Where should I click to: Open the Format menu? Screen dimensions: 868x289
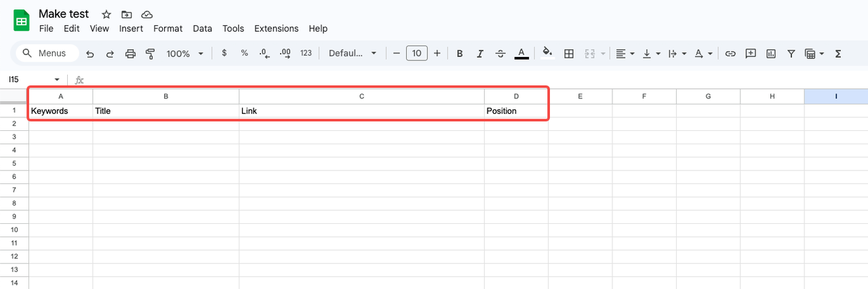pyautogui.click(x=167, y=28)
